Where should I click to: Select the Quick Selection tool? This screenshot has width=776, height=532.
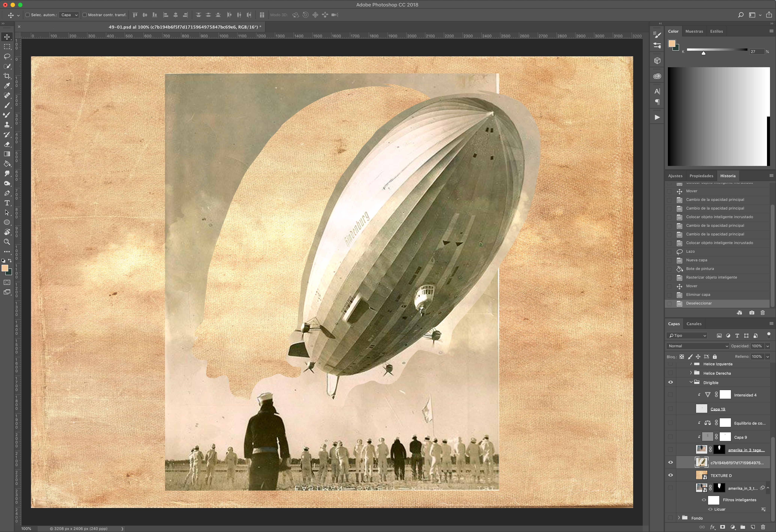tap(7, 66)
